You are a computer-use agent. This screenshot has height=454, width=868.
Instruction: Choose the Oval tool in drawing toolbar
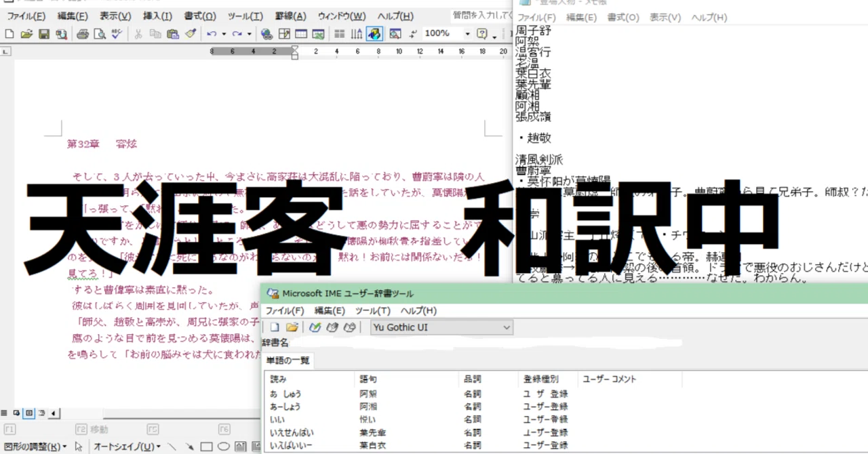pos(223,447)
